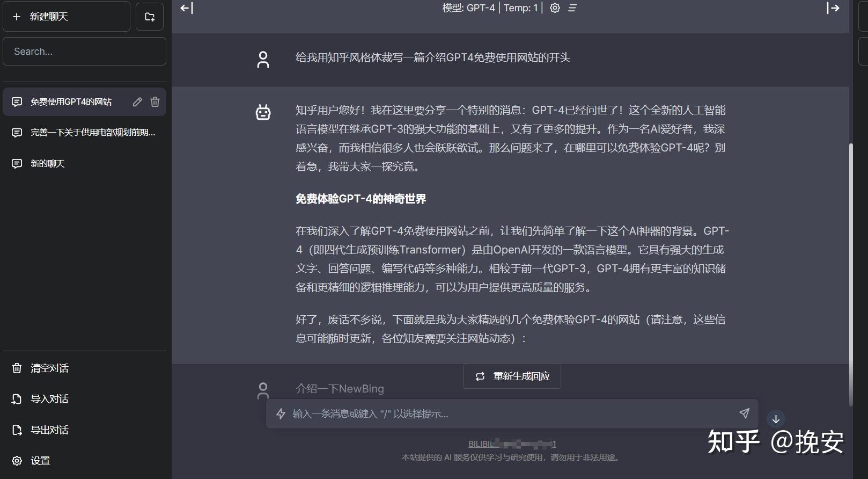Click the lightning plugin icon in input box
This screenshot has width=868, height=479.
click(x=281, y=414)
